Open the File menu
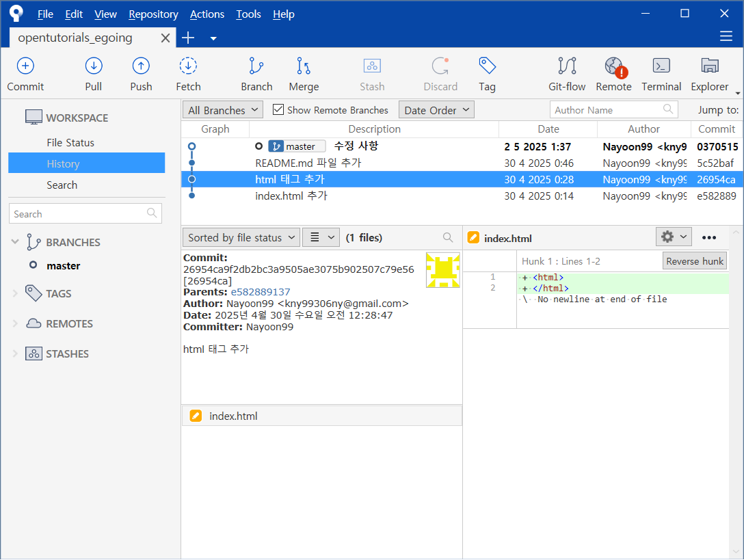This screenshot has height=560, width=744. (x=45, y=14)
